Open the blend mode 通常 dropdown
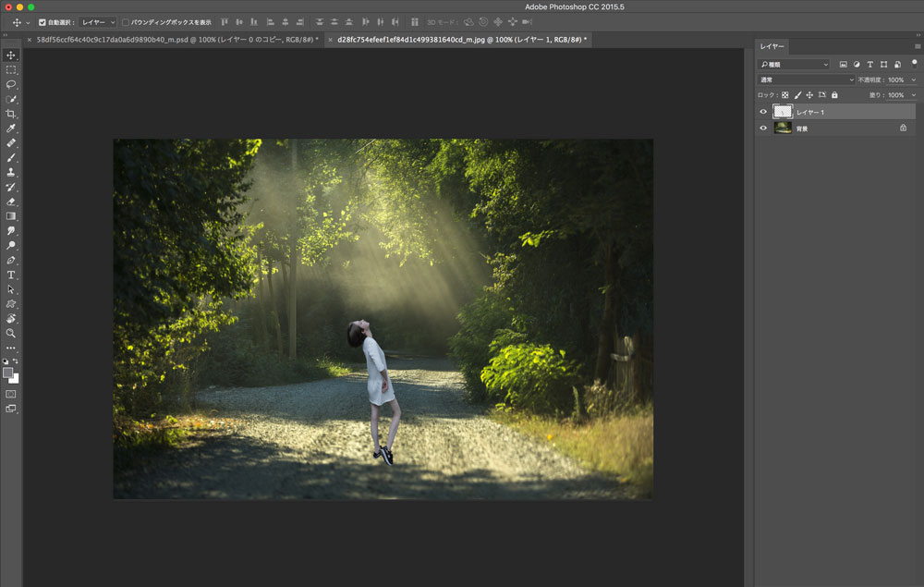The height and width of the screenshot is (587, 924). (806, 79)
